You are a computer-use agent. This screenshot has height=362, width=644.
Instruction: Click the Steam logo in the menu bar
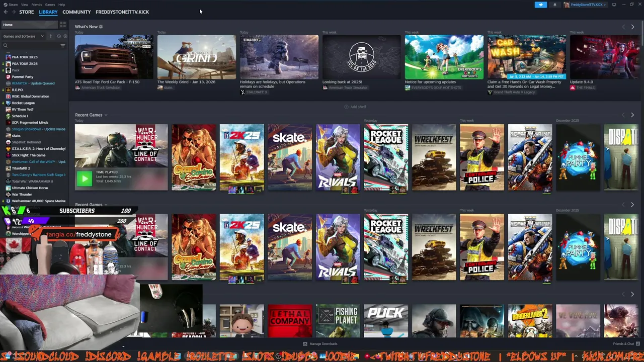(x=5, y=5)
